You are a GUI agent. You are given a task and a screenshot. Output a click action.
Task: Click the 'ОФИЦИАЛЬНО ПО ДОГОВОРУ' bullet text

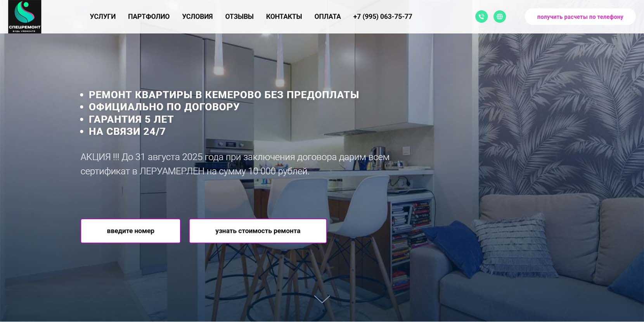pyautogui.click(x=164, y=107)
